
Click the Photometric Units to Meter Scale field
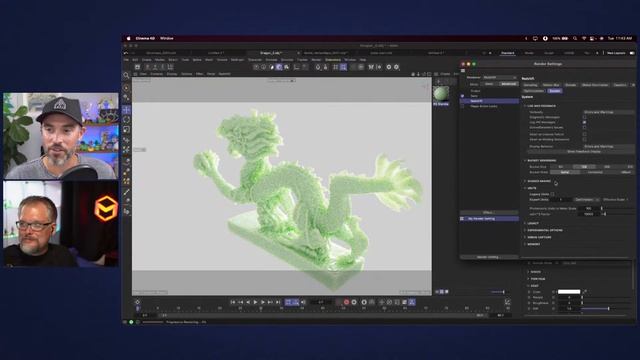click(589, 208)
